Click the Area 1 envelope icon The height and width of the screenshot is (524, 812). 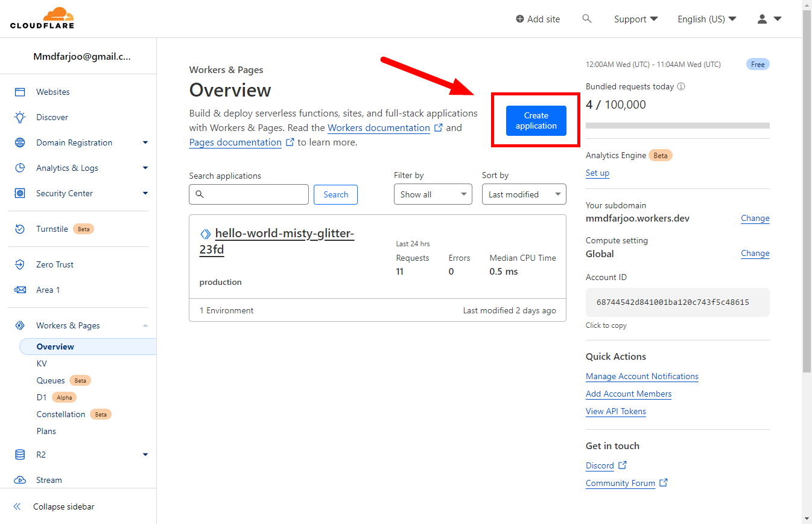[20, 290]
